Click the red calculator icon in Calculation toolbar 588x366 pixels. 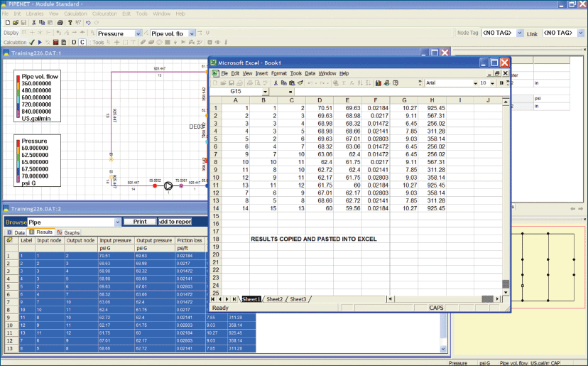(55, 43)
